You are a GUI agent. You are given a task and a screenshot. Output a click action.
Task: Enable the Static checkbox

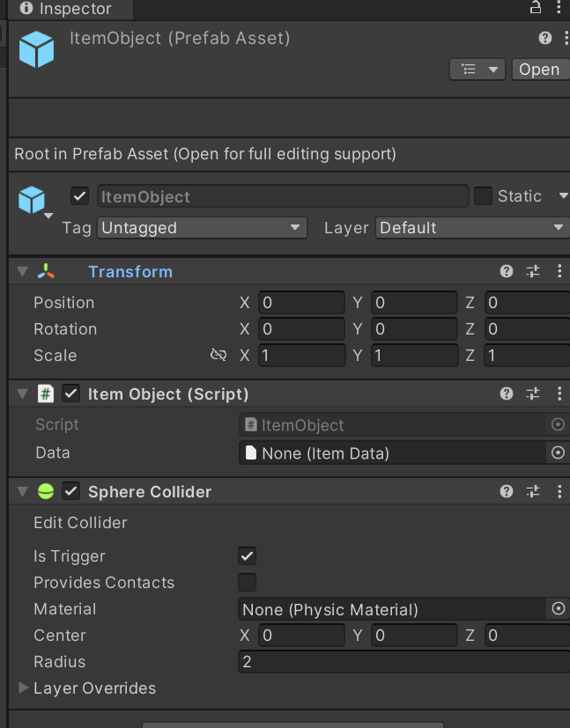[483, 195]
